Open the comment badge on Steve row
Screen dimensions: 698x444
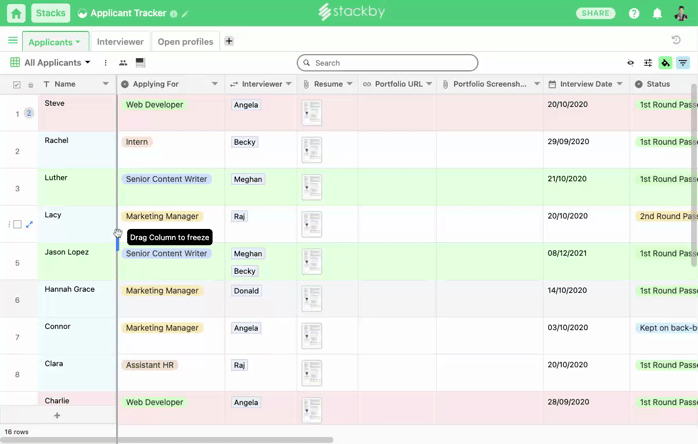pos(28,113)
